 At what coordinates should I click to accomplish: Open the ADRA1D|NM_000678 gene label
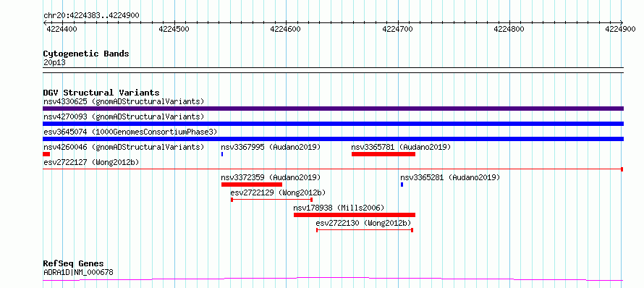[78, 272]
